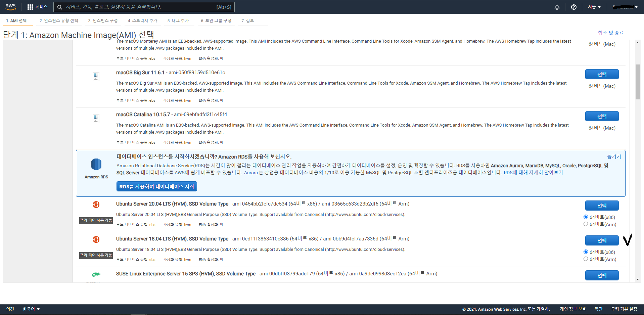Click the scrollbar up arrow
This screenshot has width=644, height=315.
click(x=638, y=43)
